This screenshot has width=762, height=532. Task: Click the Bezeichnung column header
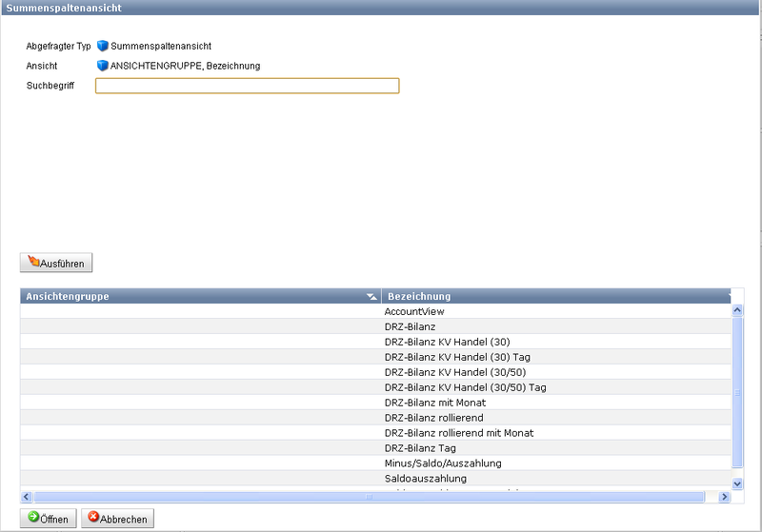click(x=552, y=296)
